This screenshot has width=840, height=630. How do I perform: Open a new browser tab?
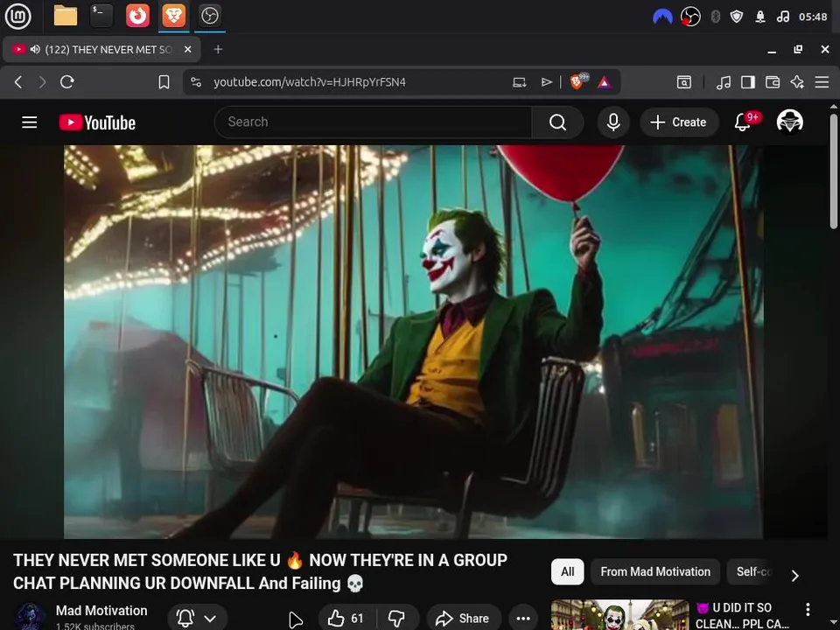[x=218, y=49]
